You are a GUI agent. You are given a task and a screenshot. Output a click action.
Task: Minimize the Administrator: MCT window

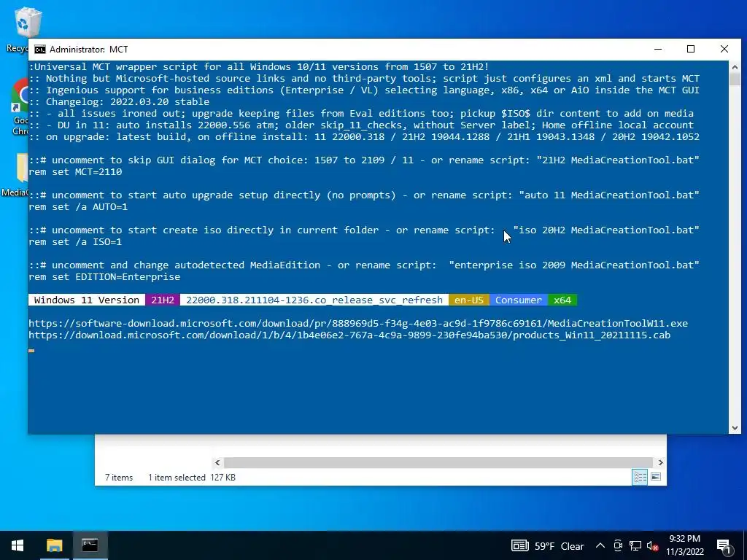[x=658, y=49]
